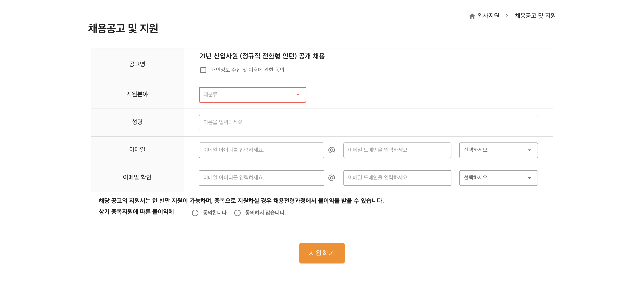Select the 동의하지 않습니다 radio button

point(237,213)
